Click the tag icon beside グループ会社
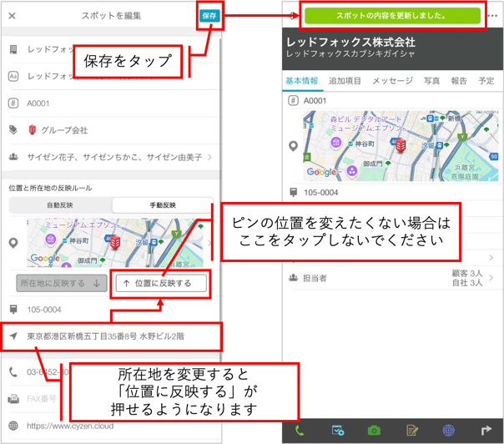 point(13,130)
